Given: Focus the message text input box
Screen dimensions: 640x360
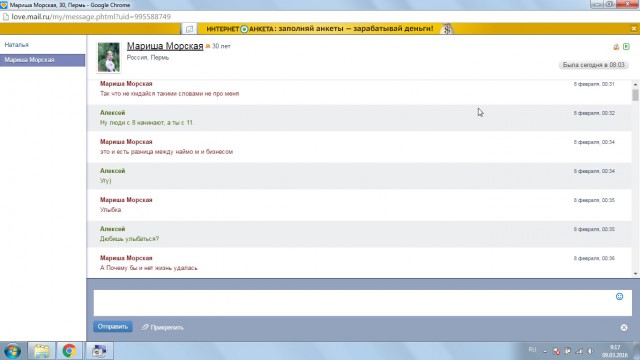Looking at the screenshot, I should 362,303.
